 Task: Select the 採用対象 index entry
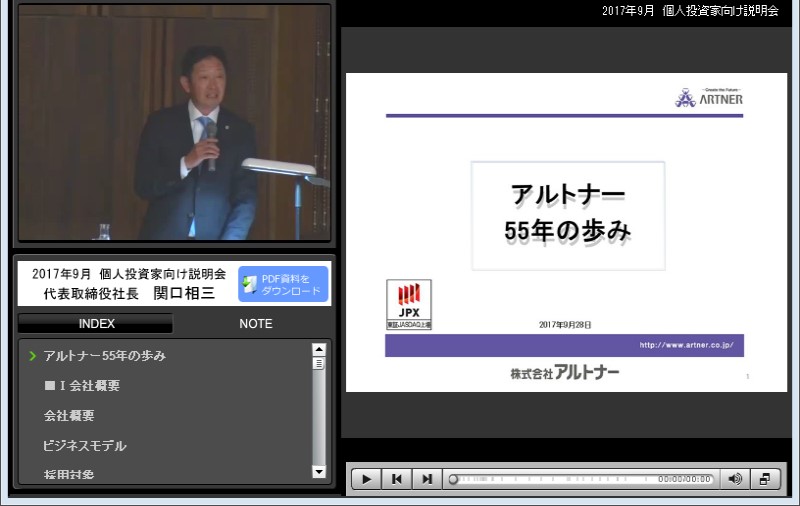click(69, 474)
